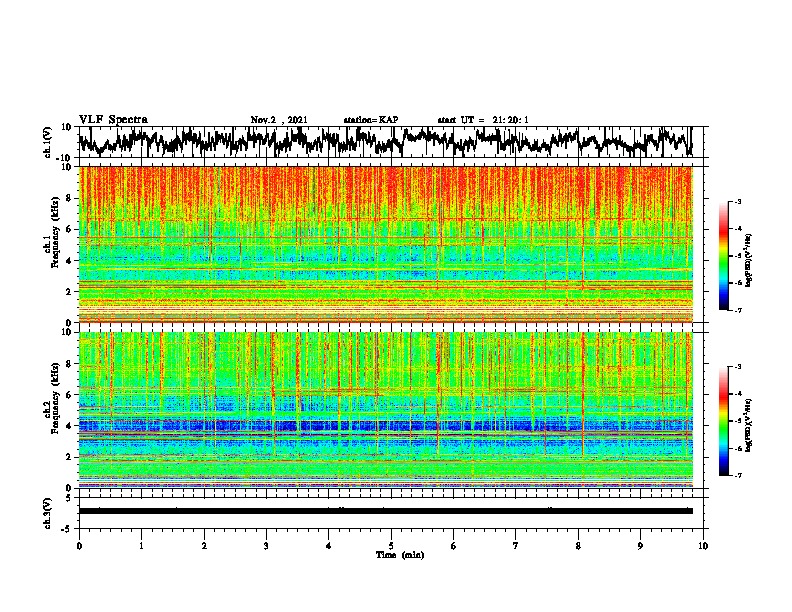The height and width of the screenshot is (612, 792).
Task: Select the date text "Nov.2 , 2021"
Action: tap(279, 120)
